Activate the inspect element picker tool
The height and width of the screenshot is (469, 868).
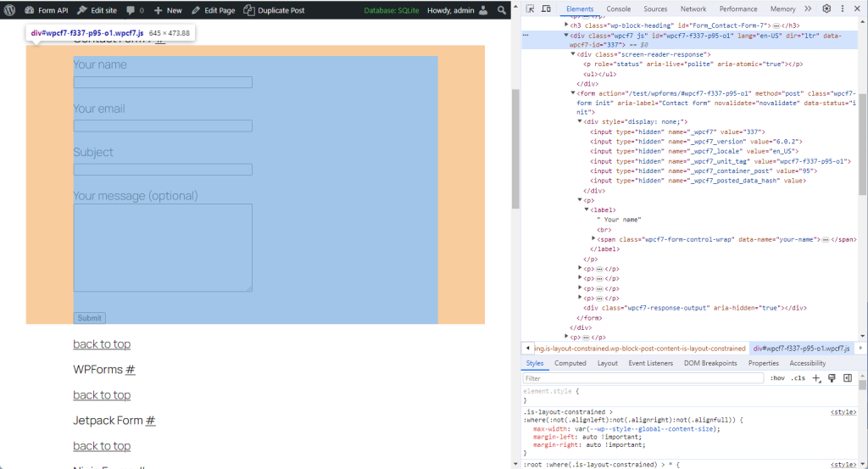click(x=530, y=8)
